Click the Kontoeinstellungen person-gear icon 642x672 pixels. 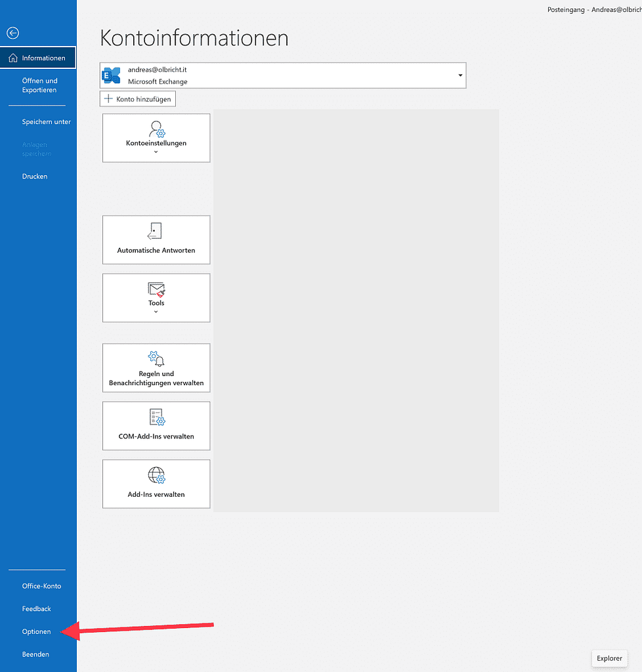tap(156, 129)
